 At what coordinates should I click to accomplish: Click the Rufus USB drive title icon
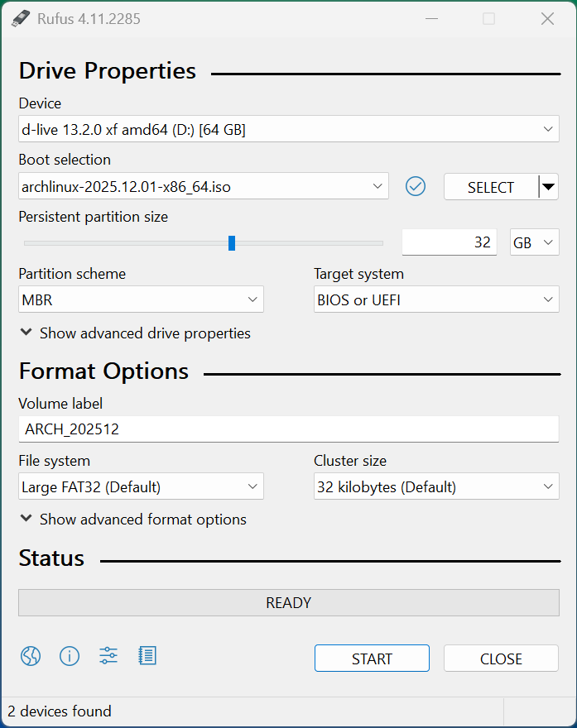(21, 18)
